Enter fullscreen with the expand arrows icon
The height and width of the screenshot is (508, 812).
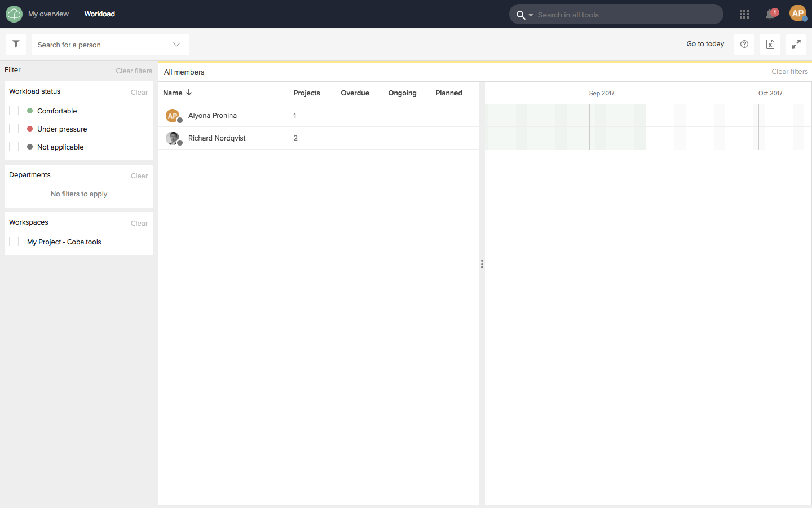(x=796, y=44)
